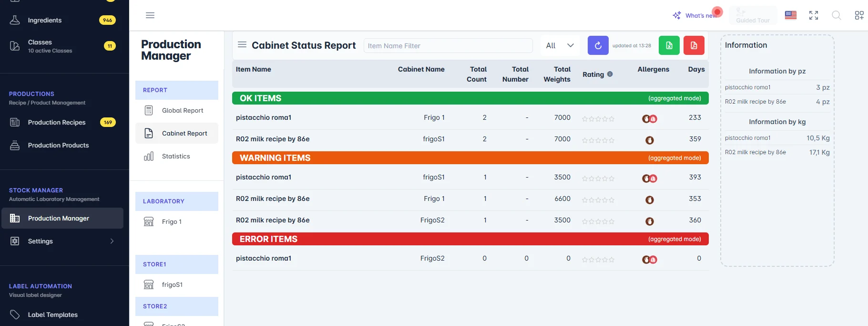
Task: Open the apps grid icon
Action: (859, 15)
